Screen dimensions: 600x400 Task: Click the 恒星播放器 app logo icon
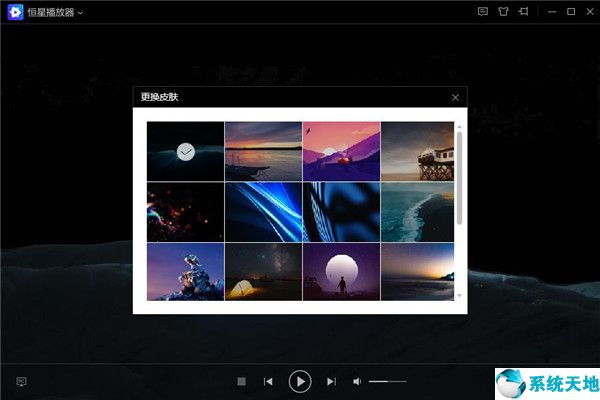coord(15,12)
